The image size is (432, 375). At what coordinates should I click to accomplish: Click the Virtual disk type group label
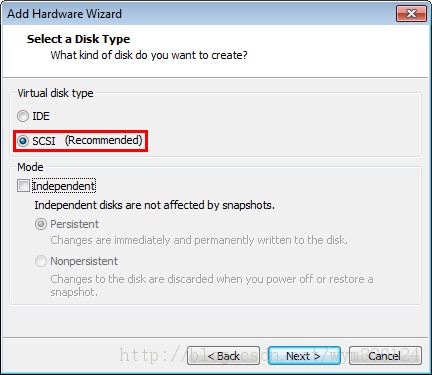[x=55, y=93]
